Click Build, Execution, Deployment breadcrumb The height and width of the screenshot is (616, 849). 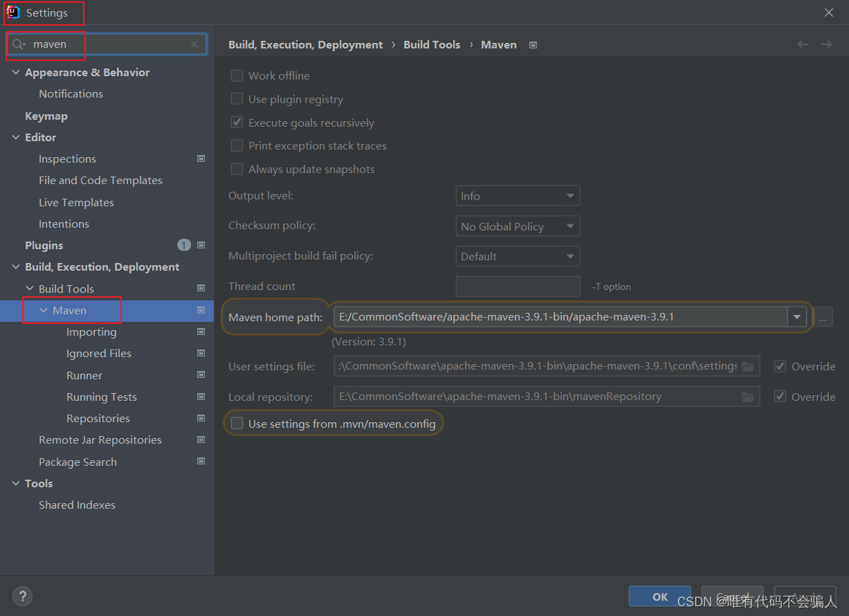pos(305,44)
